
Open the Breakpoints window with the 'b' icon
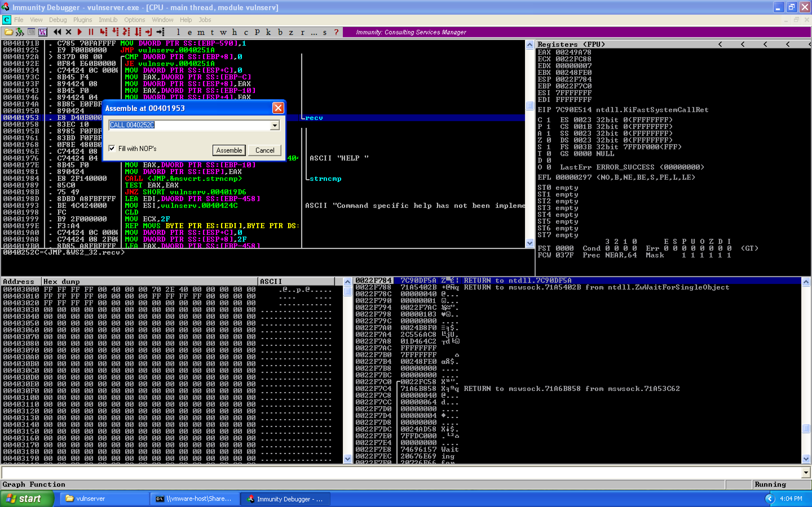[280, 32]
